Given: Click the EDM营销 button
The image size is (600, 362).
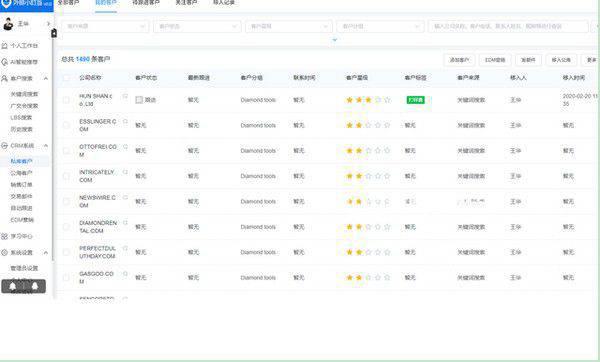Looking at the screenshot, I should coord(495,60).
